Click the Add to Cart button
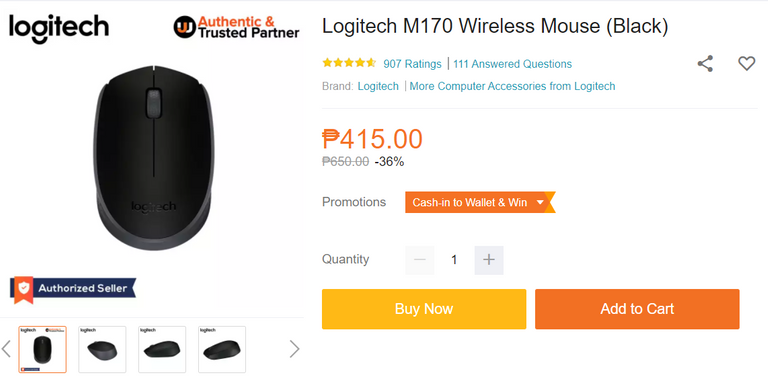 point(637,309)
